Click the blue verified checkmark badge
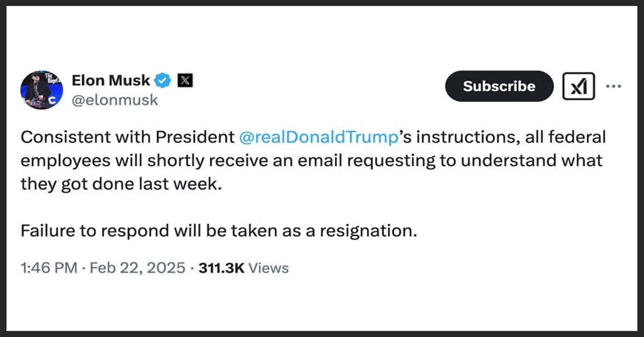This screenshot has height=337, width=644. [x=163, y=81]
